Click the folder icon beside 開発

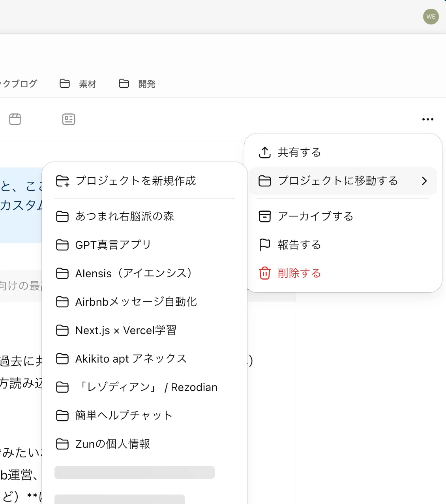coord(124,84)
